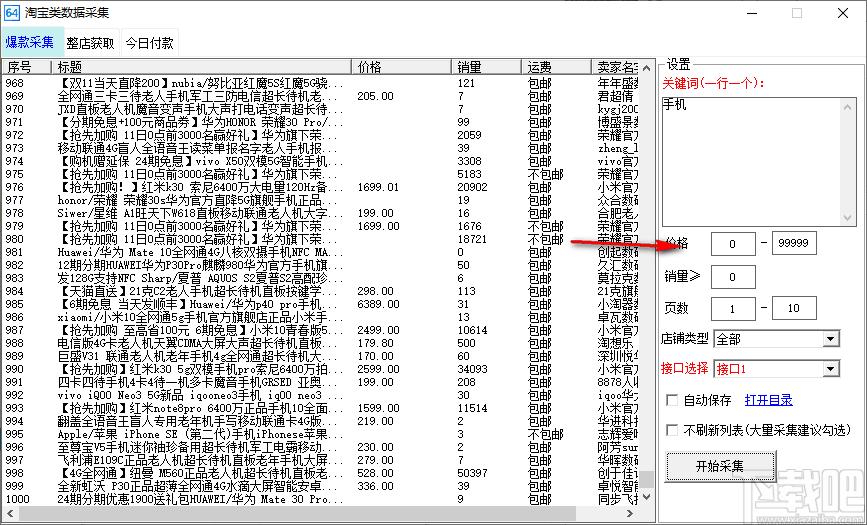Image resolution: width=867 pixels, height=525 pixels.
Task: Select row 999 全新虹沃 P30
Action: coord(321,486)
